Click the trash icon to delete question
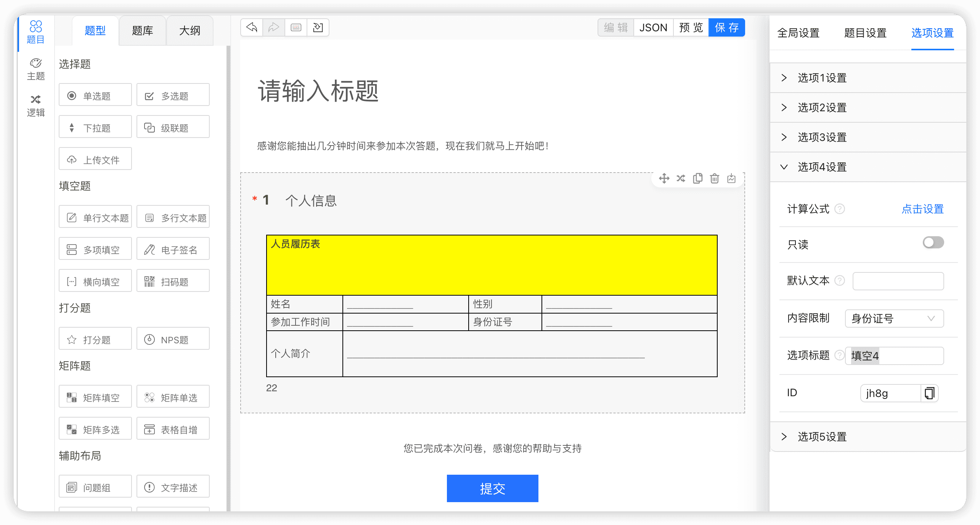This screenshot has width=980, height=525. coord(714,178)
